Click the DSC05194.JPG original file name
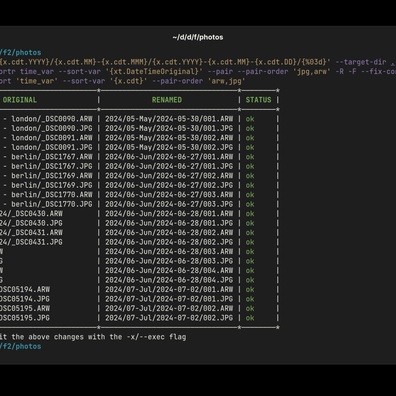Viewport: 396px width, 396px height. click(x=25, y=299)
